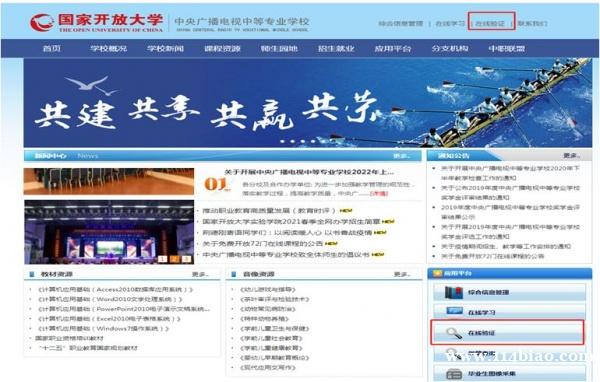Open 更多 in the 音像资源 header
This screenshot has height=382, width=600.
tap(401, 274)
